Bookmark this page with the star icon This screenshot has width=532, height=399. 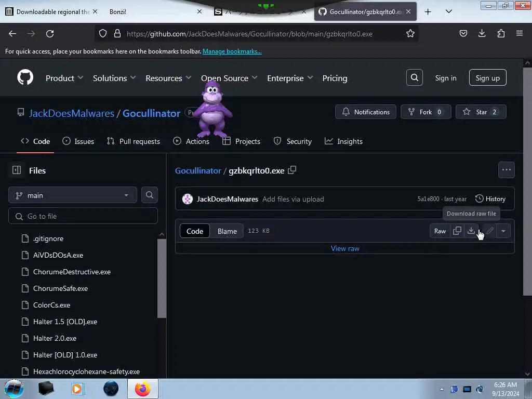pyautogui.click(x=410, y=34)
